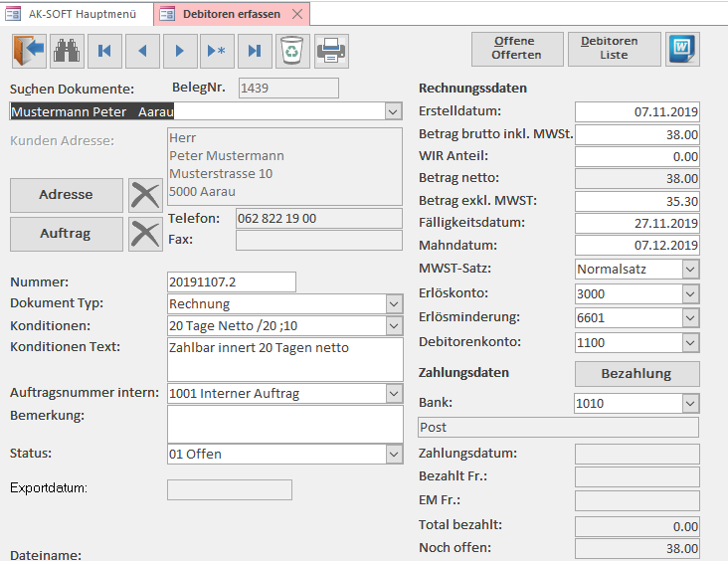The width and height of the screenshot is (728, 561).
Task: Jump to last record
Action: pyautogui.click(x=255, y=51)
